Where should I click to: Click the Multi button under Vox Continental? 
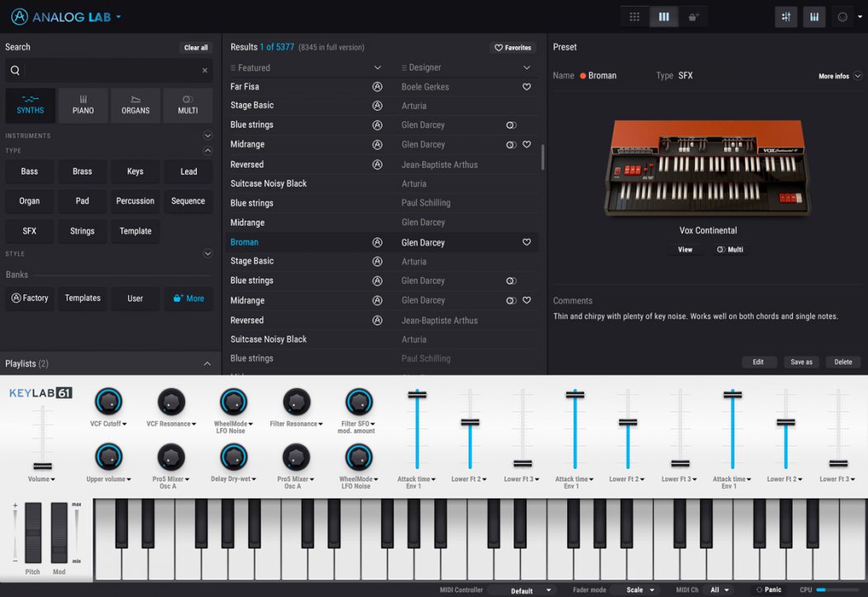[x=730, y=250]
